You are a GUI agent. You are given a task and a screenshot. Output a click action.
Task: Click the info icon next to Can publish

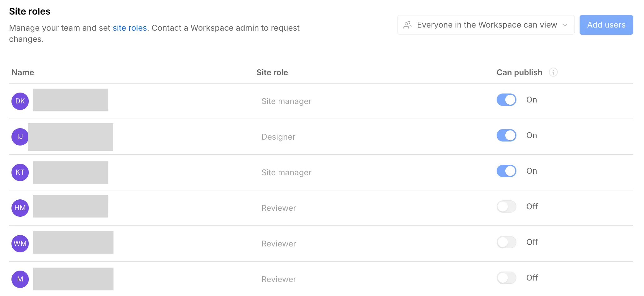point(553,72)
